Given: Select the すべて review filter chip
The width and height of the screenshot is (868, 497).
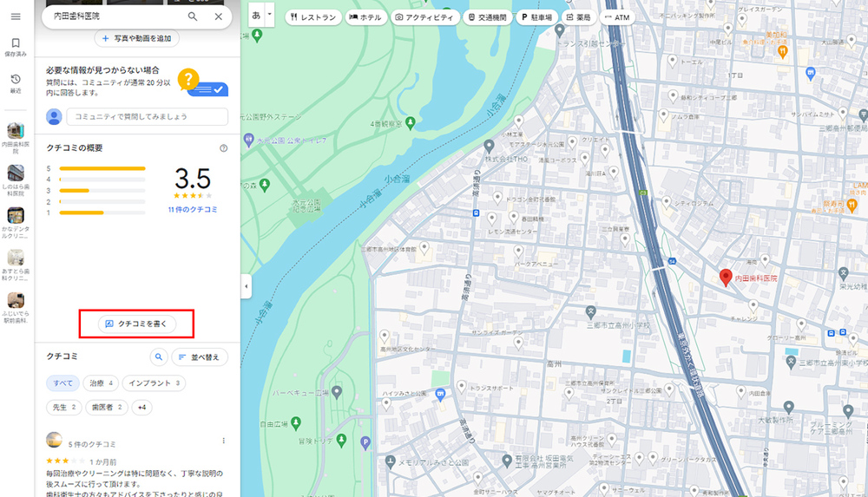Looking at the screenshot, I should point(61,383).
